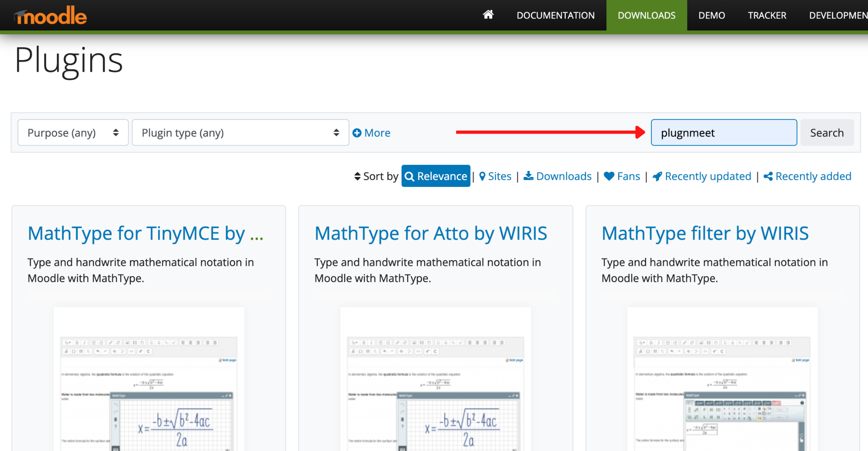Click the heart Fans icon
Screen dimensions: 868x451
[x=609, y=176]
